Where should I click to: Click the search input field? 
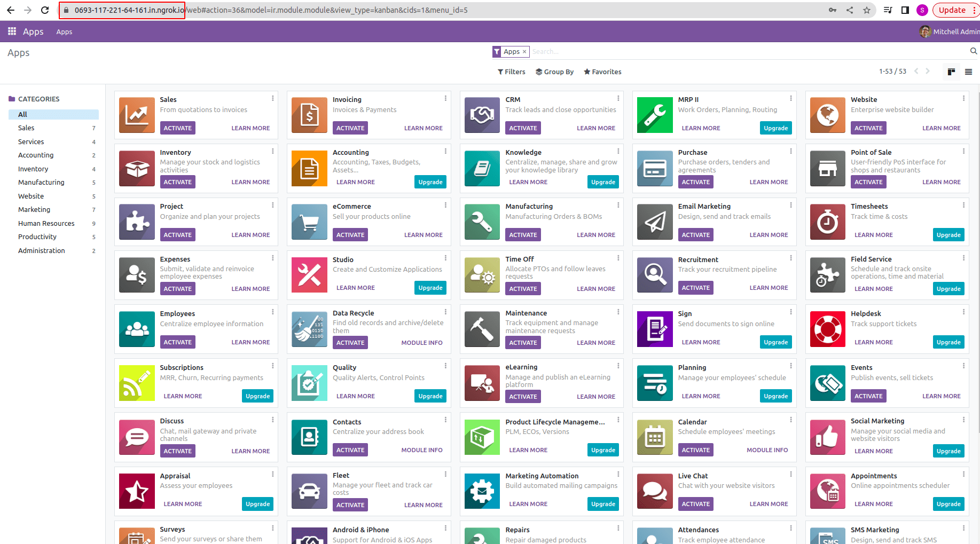[749, 51]
